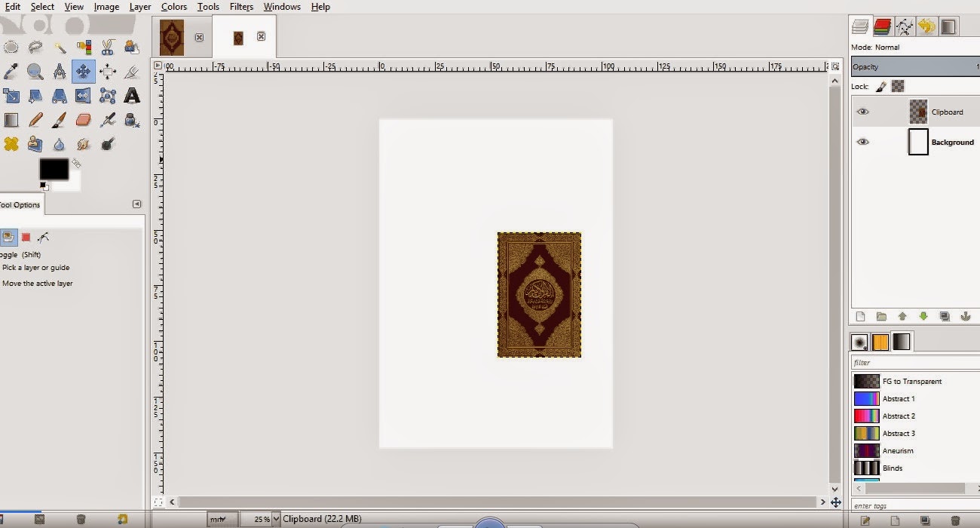Select the Blend gradient tool

(11, 120)
